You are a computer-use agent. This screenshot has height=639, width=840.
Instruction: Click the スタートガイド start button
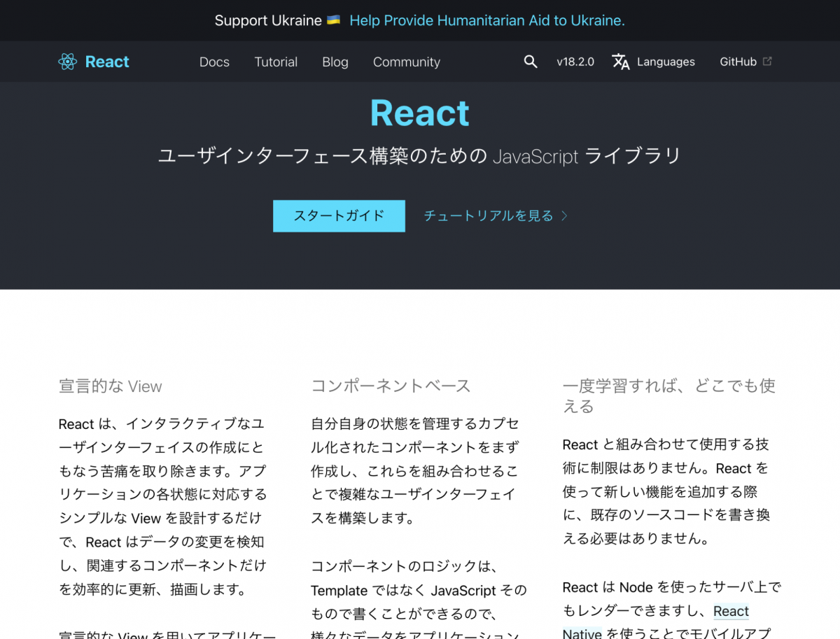(x=339, y=216)
